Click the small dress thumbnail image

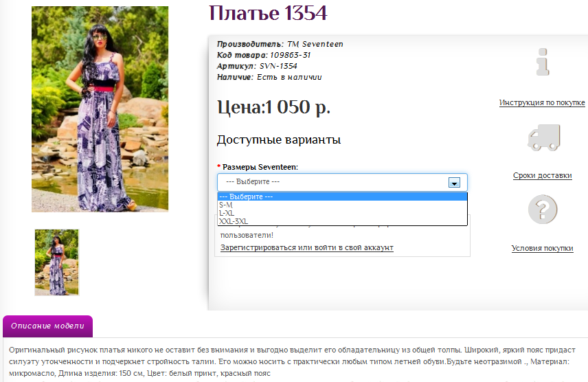coord(57,262)
